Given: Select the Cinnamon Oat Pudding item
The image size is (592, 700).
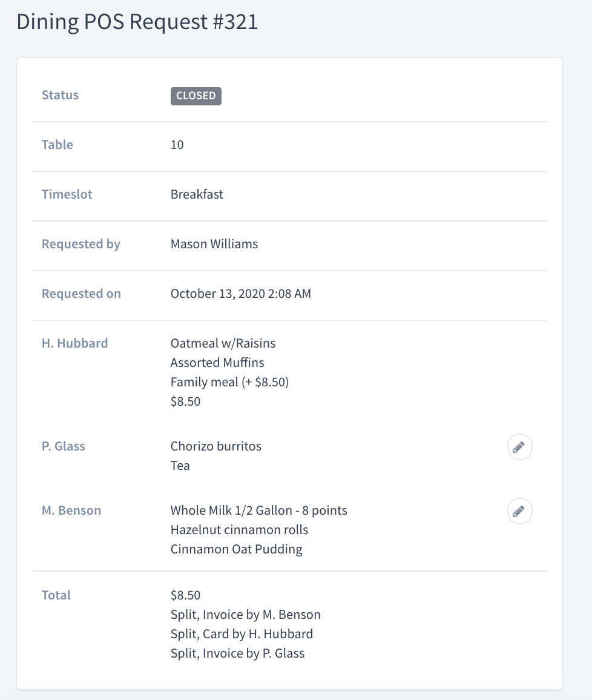Looking at the screenshot, I should (237, 550).
